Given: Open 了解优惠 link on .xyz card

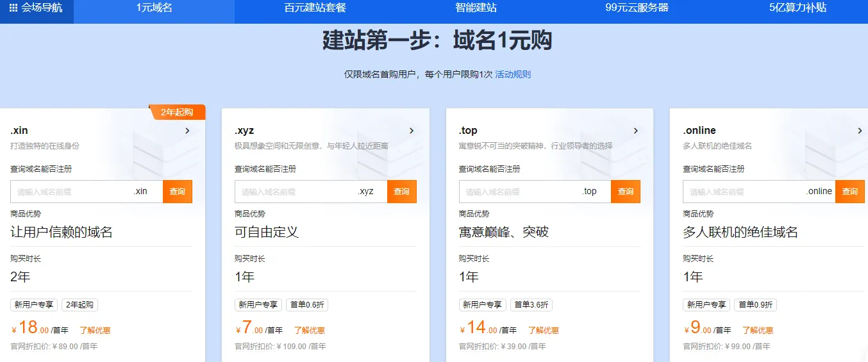Looking at the screenshot, I should tap(310, 331).
